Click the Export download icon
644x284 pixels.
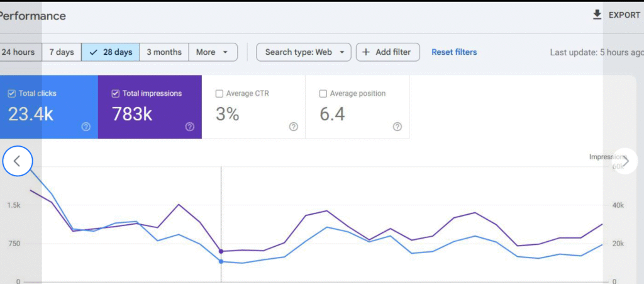click(597, 14)
